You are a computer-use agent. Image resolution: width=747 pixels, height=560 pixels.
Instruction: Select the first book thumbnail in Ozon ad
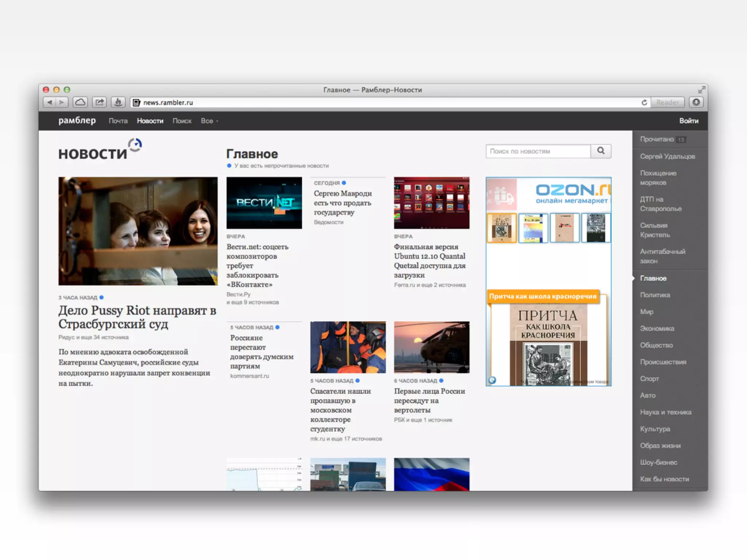pyautogui.click(x=502, y=228)
